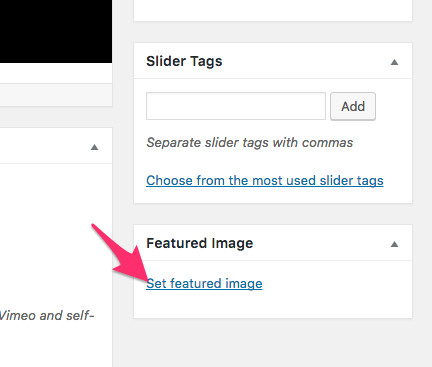This screenshot has height=367, width=432.
Task: Click the partially visible panel above Slider Tags
Action: point(273,11)
